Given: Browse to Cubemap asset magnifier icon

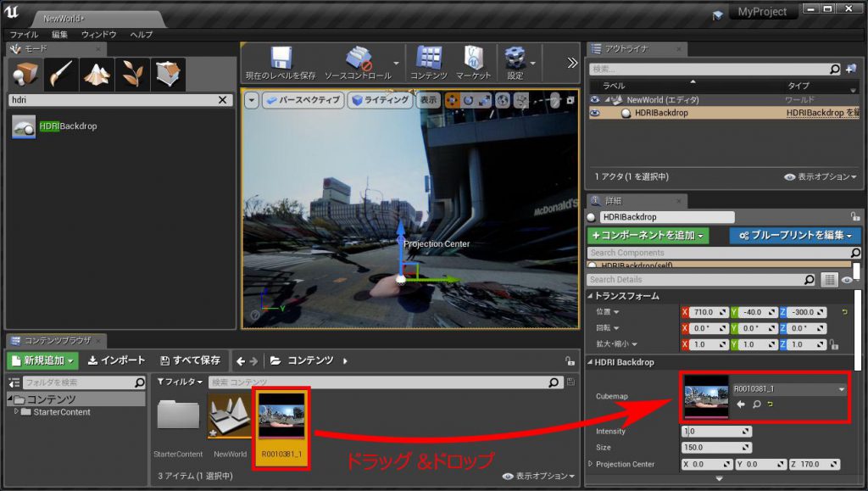Looking at the screenshot, I should (x=756, y=405).
